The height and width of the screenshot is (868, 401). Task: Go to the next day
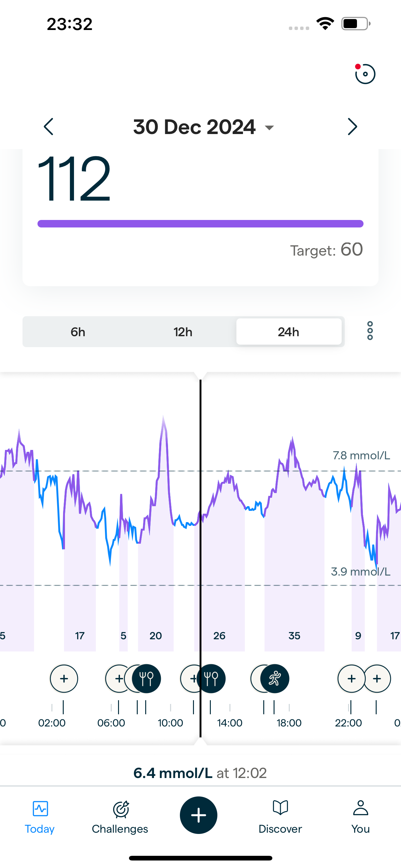[x=352, y=127]
